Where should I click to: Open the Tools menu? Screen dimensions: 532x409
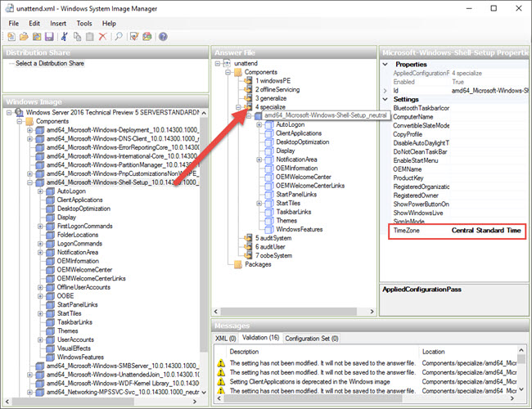pyautogui.click(x=84, y=24)
